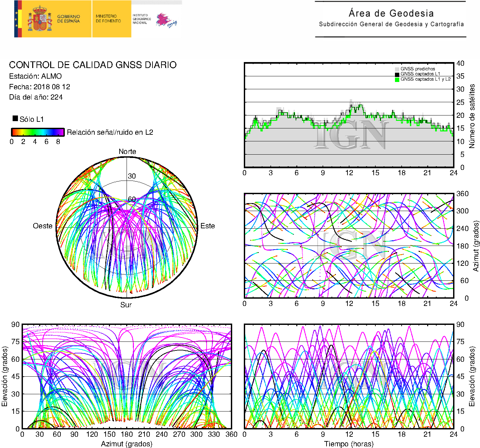Select the 'Día del año: 224' line

36,97
